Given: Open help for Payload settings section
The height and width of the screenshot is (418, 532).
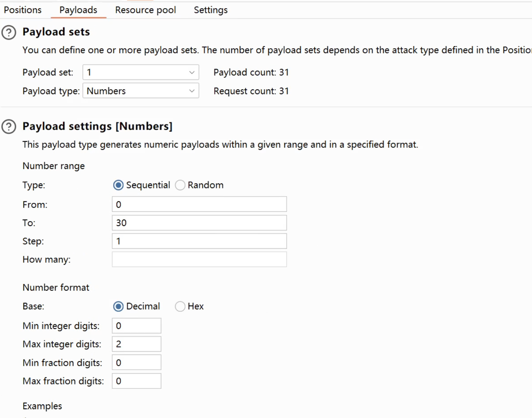Looking at the screenshot, I should 9,127.
